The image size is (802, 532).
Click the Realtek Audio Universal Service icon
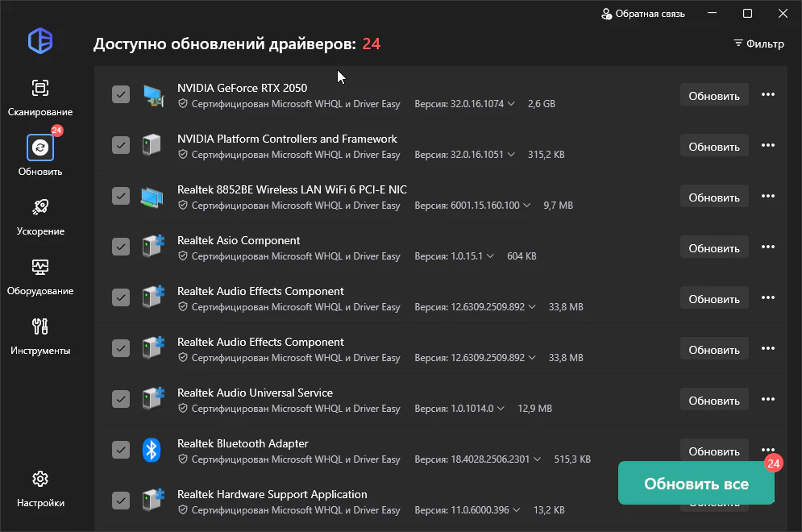[153, 399]
